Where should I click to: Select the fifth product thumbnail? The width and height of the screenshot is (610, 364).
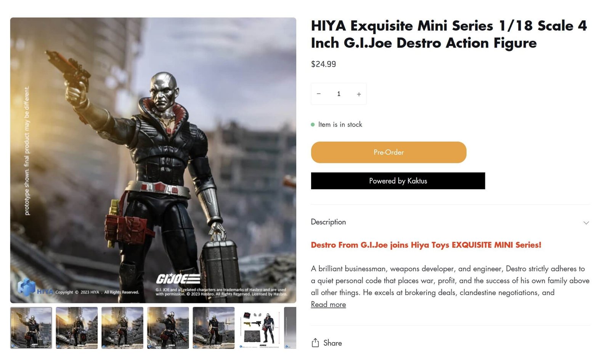point(213,328)
